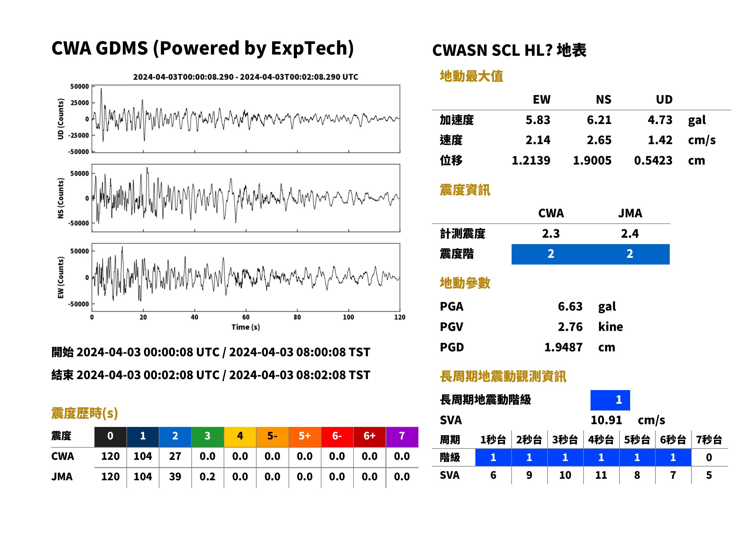Click the EW (Counts) waveform plot
The width and height of the screenshot is (756, 540).
tap(246, 277)
